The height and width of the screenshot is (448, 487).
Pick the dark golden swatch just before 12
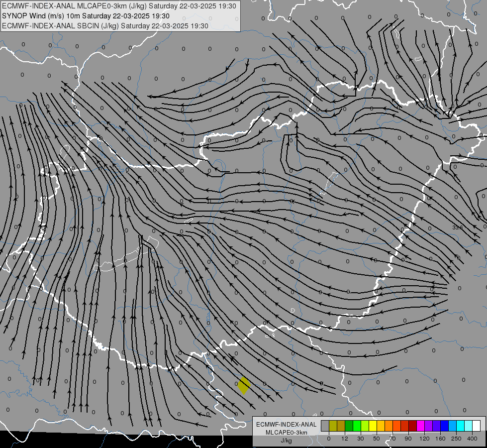coord(341,426)
